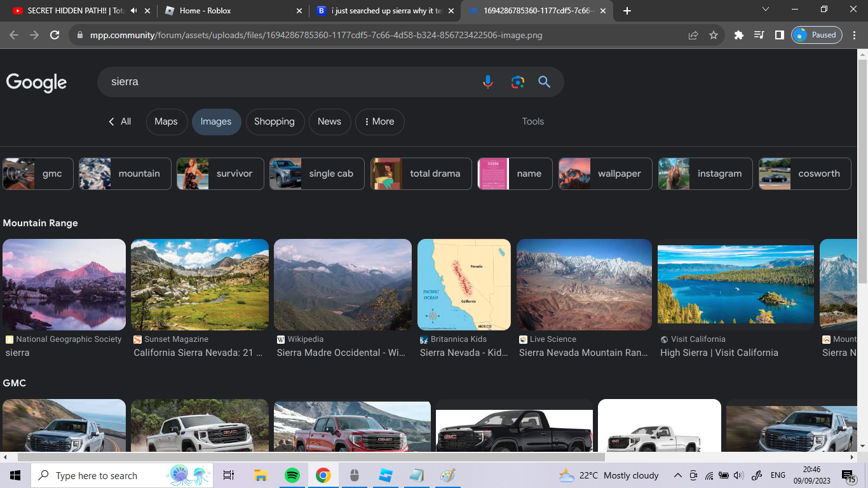Screen dimensions: 868x488
Task: Click the Paused profile button
Action: coord(817,35)
